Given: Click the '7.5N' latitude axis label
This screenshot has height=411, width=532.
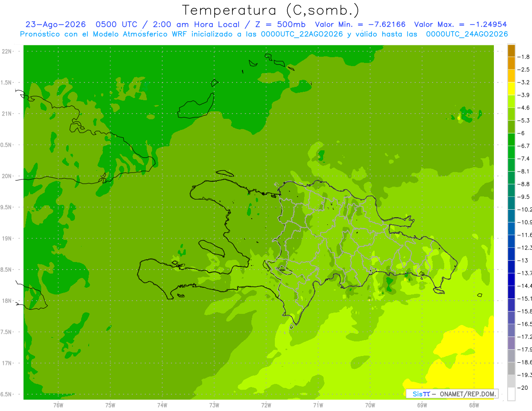Looking at the screenshot, I should click(7, 332).
